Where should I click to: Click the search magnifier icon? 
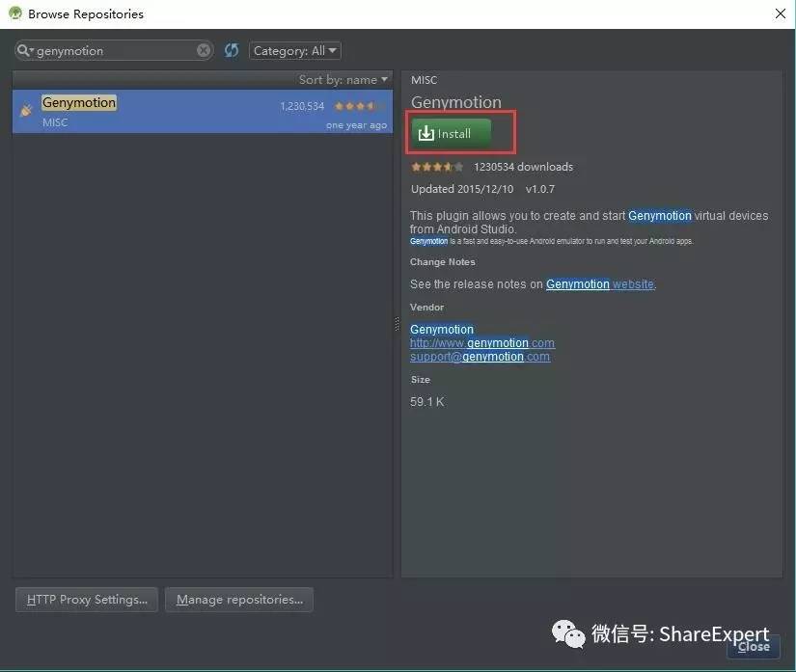tap(23, 50)
